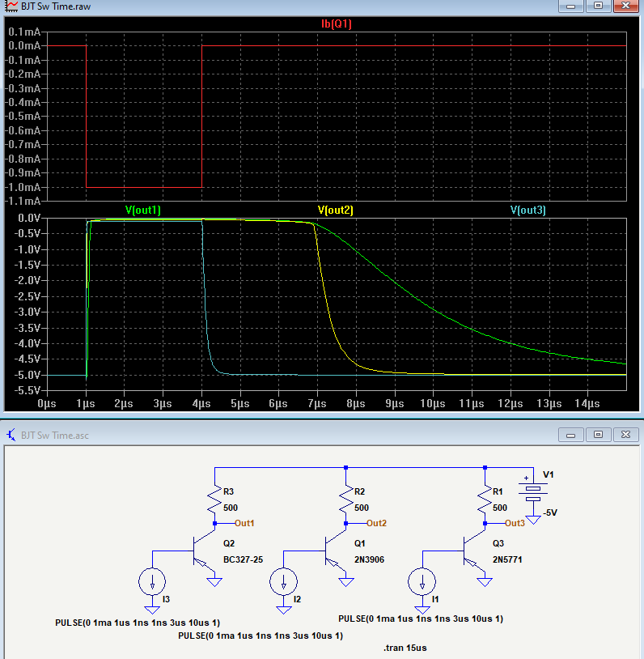This screenshot has height=659, width=644.
Task: Click the -5V value of V1
Action: [x=550, y=512]
